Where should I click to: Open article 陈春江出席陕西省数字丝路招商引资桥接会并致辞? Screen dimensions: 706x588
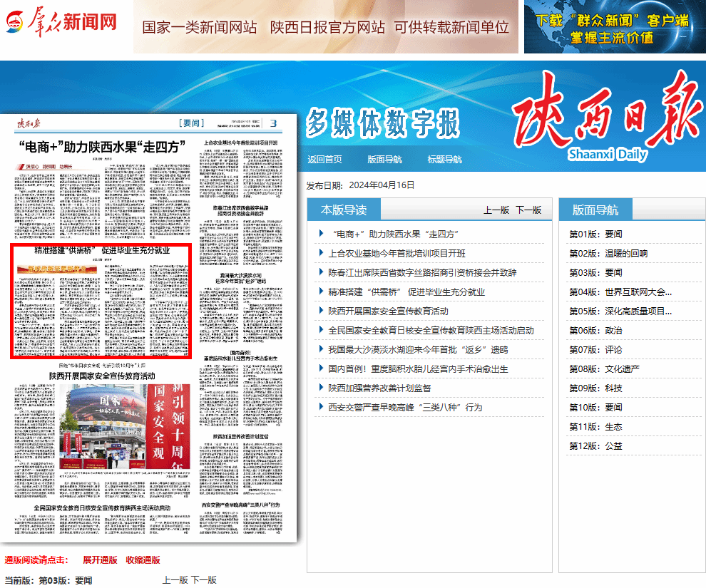422,273
